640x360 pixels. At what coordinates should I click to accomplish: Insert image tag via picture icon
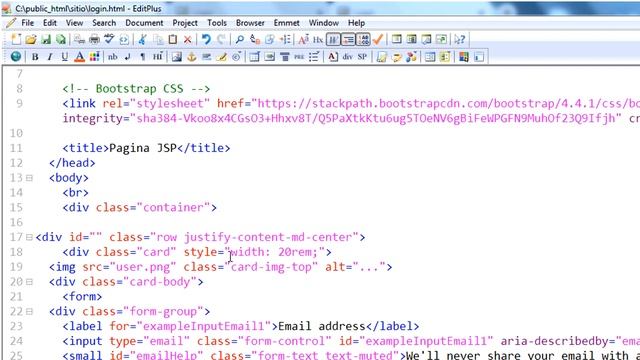(x=176, y=57)
